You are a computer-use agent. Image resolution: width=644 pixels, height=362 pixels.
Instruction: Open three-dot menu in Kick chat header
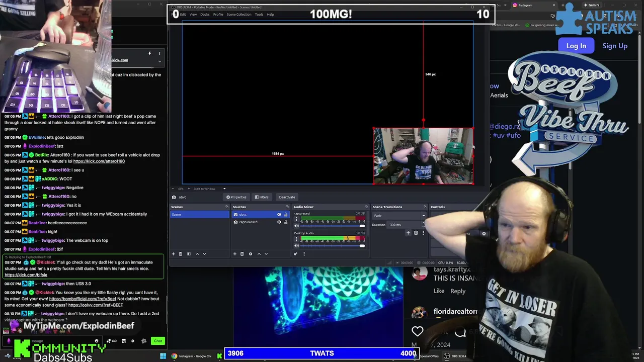coord(159,53)
